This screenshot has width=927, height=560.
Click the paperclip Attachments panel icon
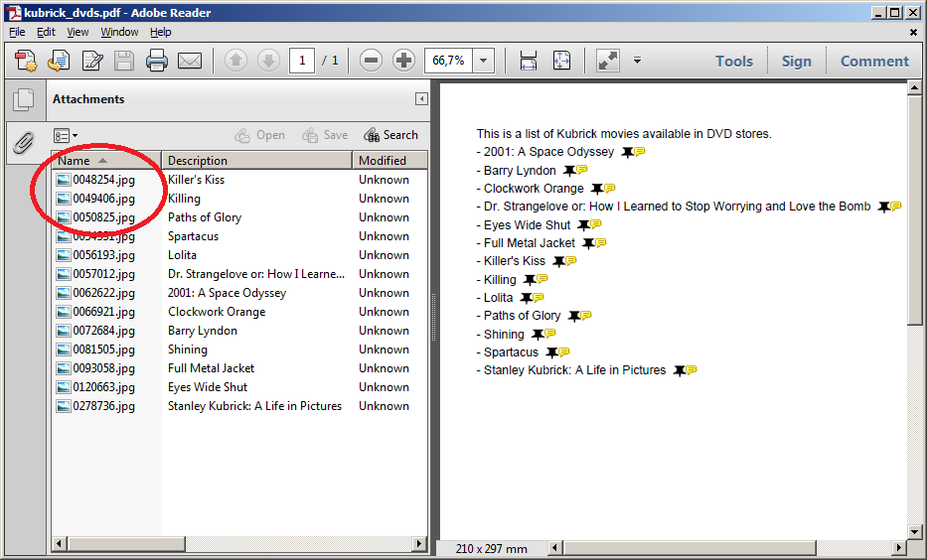click(23, 143)
